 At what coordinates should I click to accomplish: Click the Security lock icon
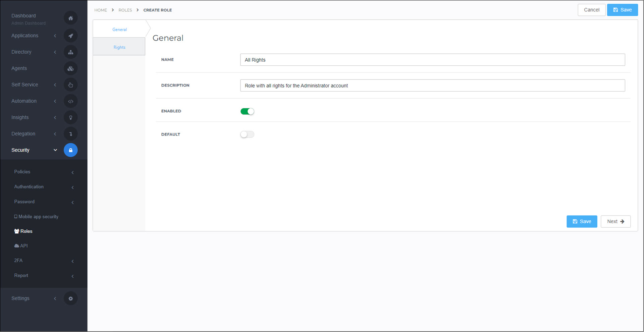(x=70, y=150)
